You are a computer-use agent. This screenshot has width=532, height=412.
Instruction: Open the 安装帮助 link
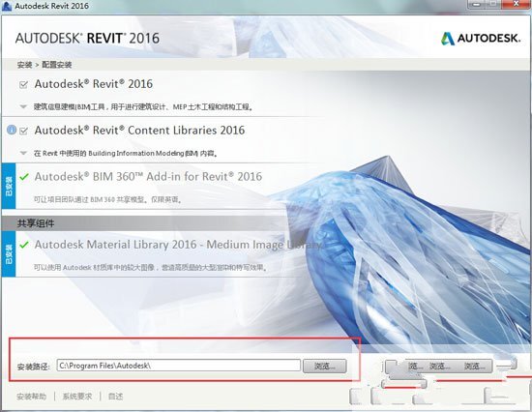pyautogui.click(x=31, y=397)
